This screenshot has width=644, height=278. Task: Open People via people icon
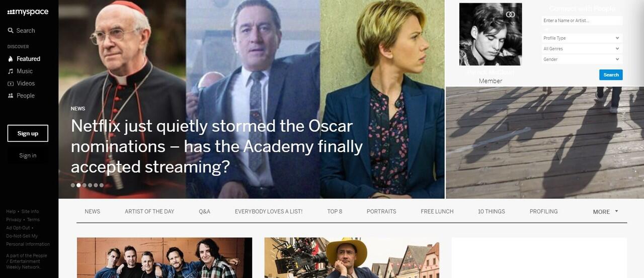(x=11, y=96)
